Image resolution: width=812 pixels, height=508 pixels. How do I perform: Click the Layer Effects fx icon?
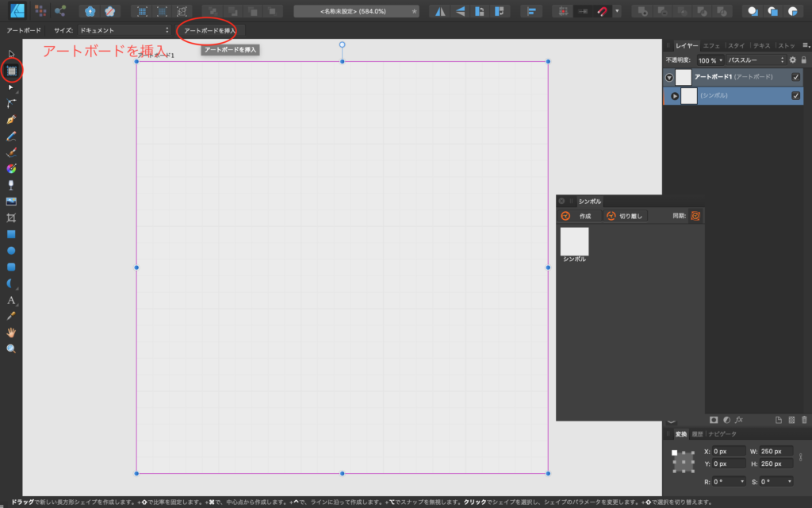739,420
